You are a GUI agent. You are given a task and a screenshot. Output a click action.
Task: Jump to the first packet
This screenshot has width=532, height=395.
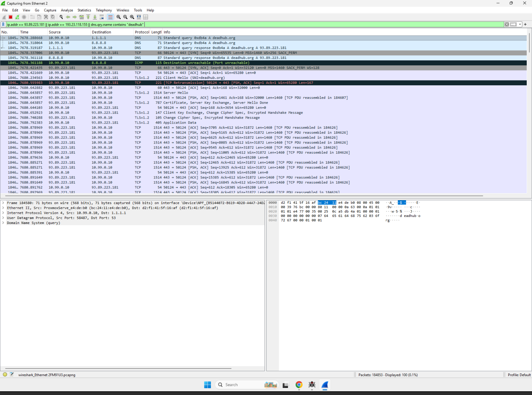coord(88,17)
